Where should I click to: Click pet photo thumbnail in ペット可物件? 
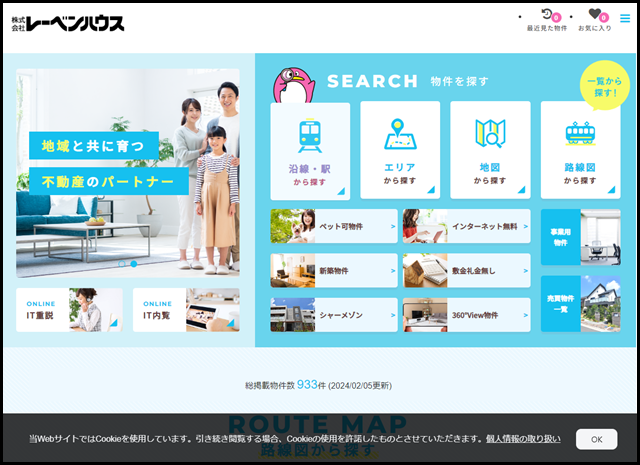click(293, 226)
